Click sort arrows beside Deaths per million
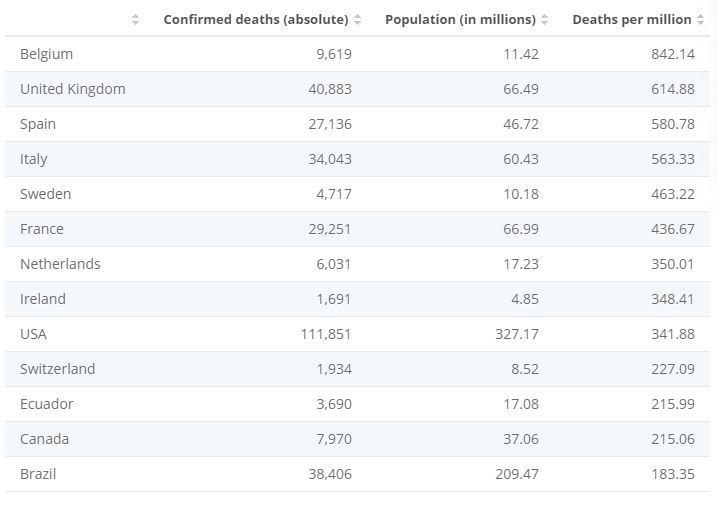Image resolution: width=718 pixels, height=505 pixels. pos(700,20)
